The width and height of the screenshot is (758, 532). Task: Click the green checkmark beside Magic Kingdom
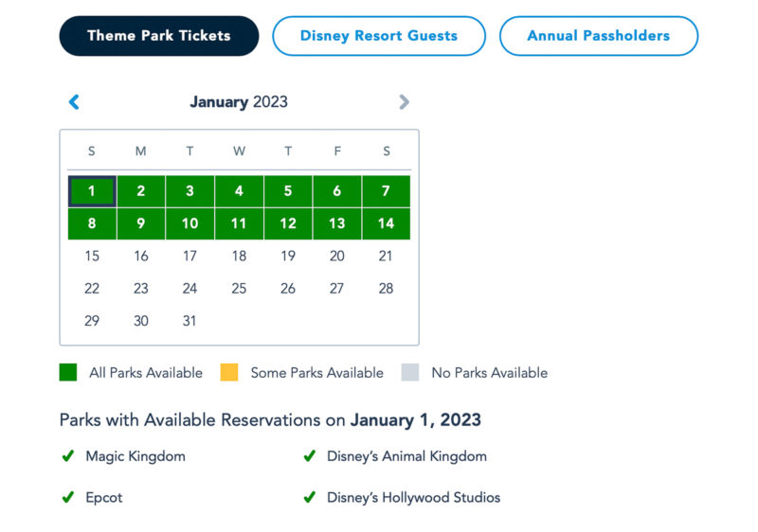click(68, 455)
